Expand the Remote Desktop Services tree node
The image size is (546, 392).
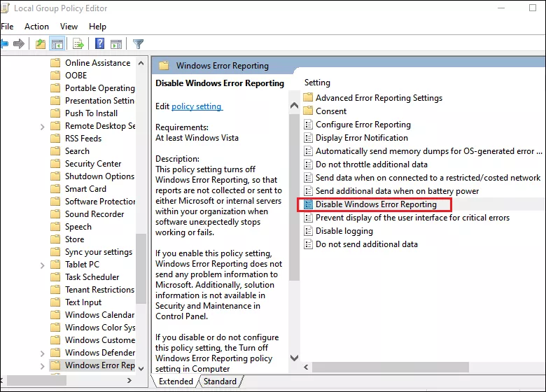pos(43,127)
